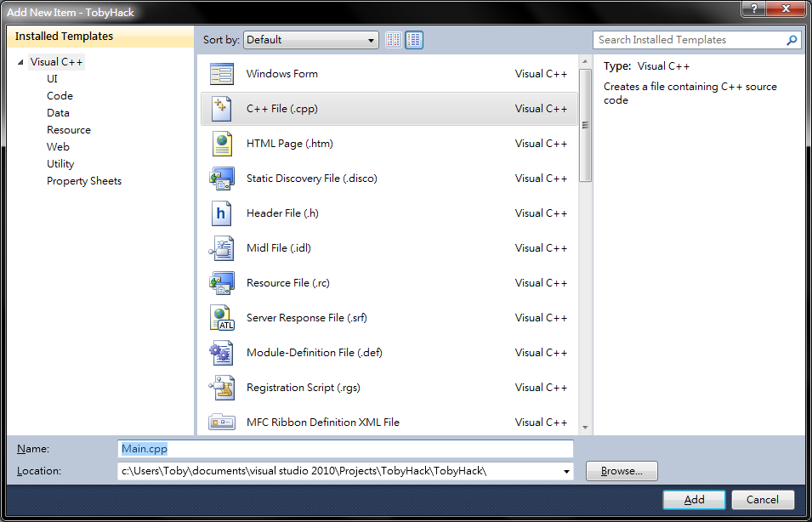812x522 pixels.
Task: Select the C++ File (.cpp) name
Action: point(282,109)
